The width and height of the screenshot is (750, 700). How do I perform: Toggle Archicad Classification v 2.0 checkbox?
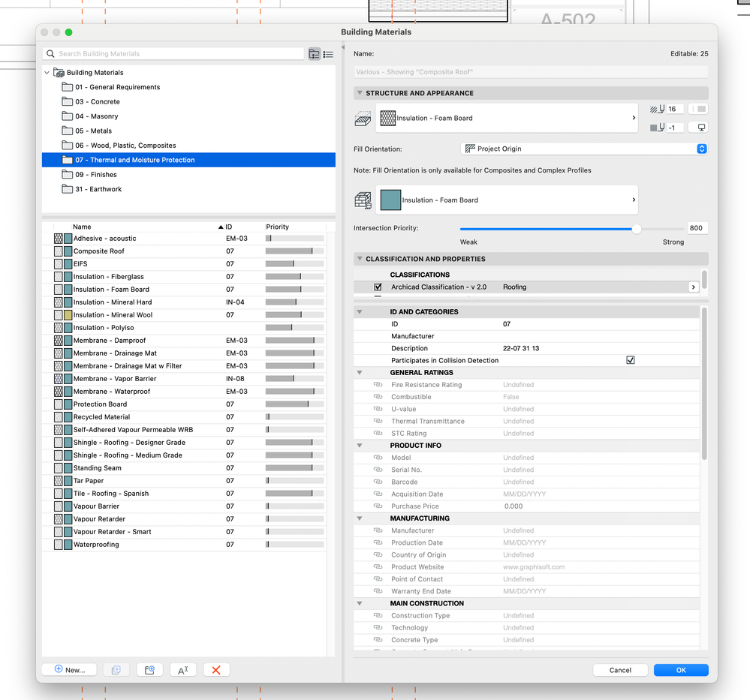(x=378, y=287)
